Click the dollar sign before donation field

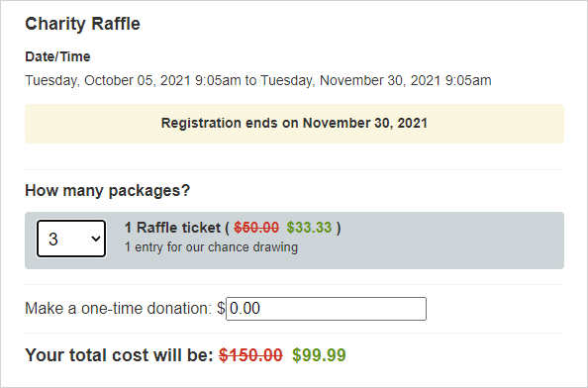click(221, 309)
